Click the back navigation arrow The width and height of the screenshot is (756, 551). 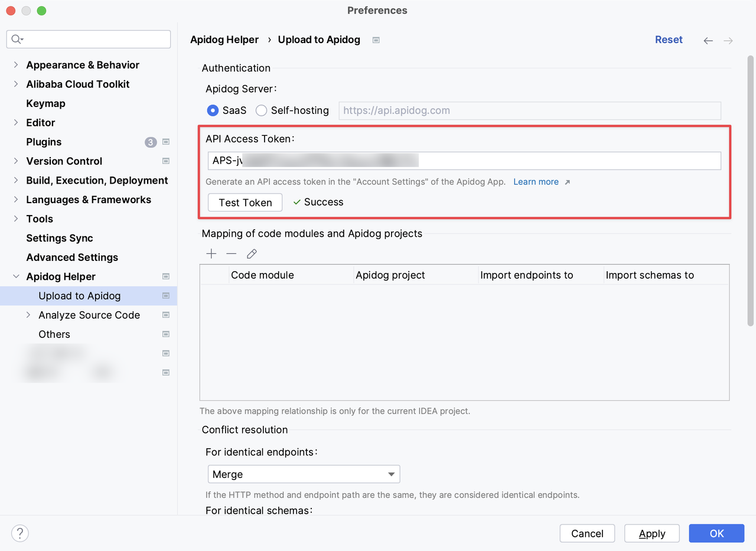pos(708,40)
